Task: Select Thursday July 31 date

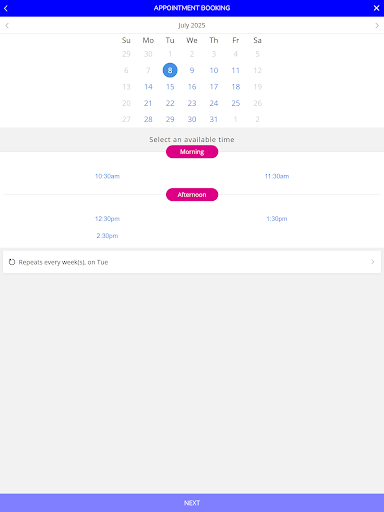Action: (214, 119)
